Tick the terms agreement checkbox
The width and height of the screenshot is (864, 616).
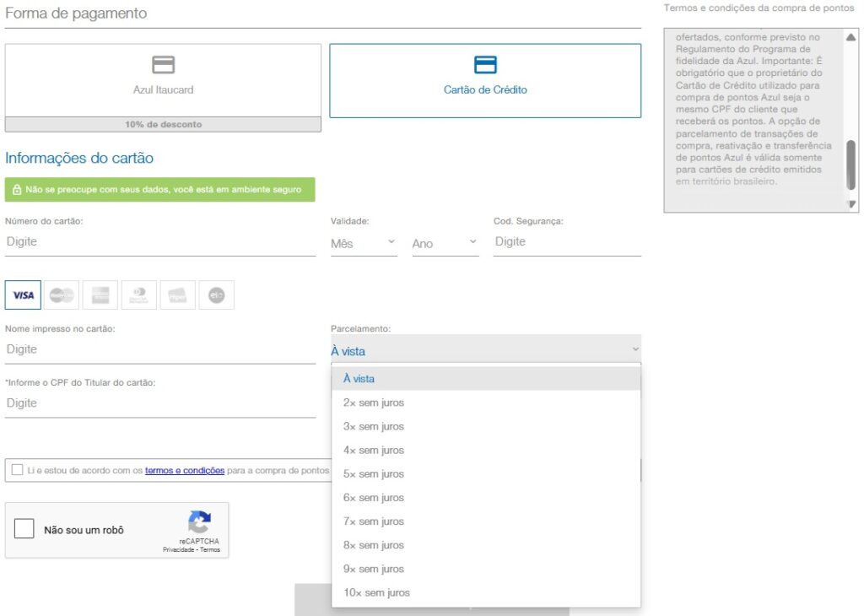tap(18, 470)
